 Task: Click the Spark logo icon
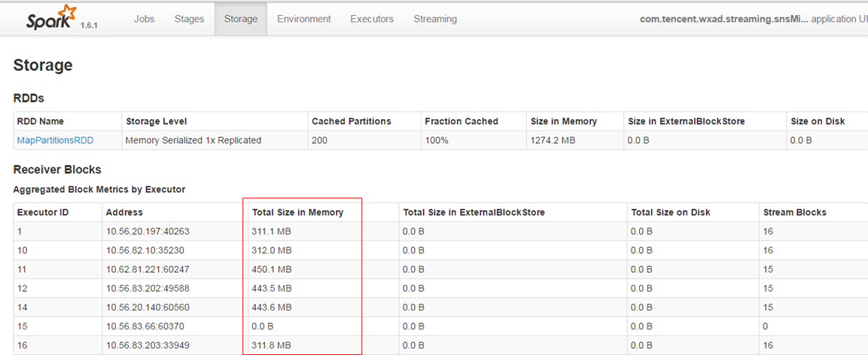[51, 18]
